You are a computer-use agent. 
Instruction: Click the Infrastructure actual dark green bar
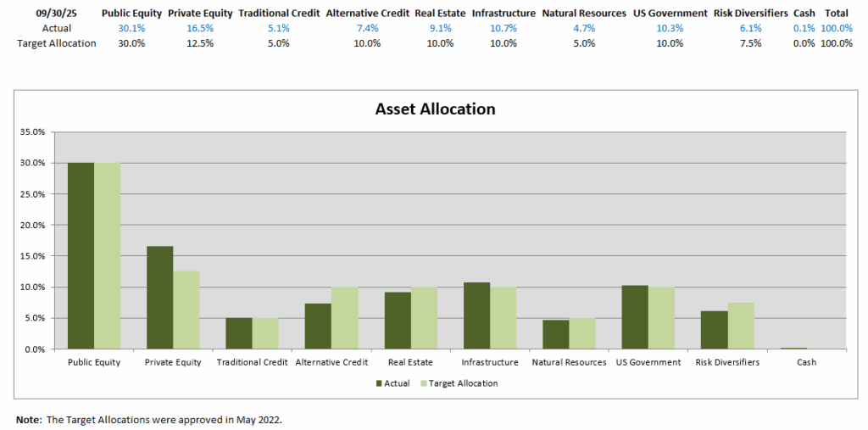(476, 316)
